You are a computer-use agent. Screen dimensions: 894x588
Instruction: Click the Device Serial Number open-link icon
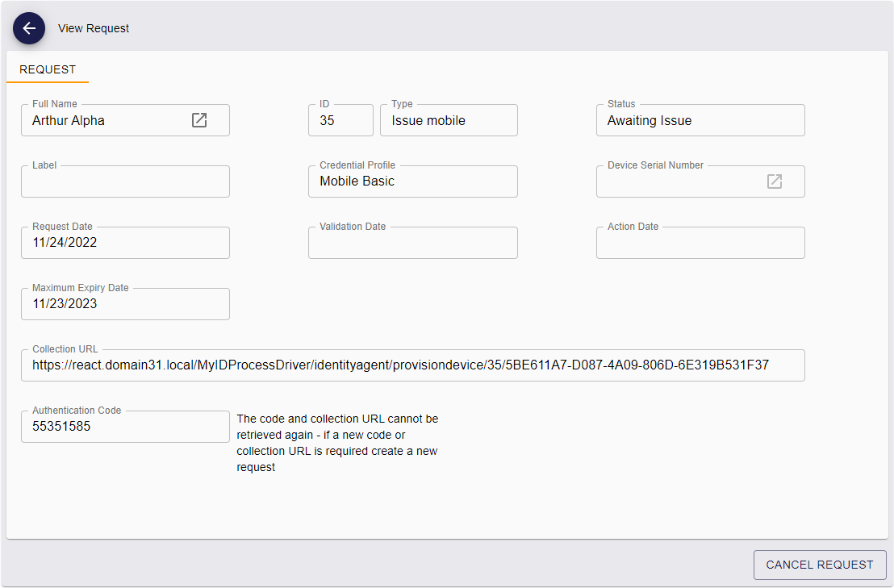point(774,181)
